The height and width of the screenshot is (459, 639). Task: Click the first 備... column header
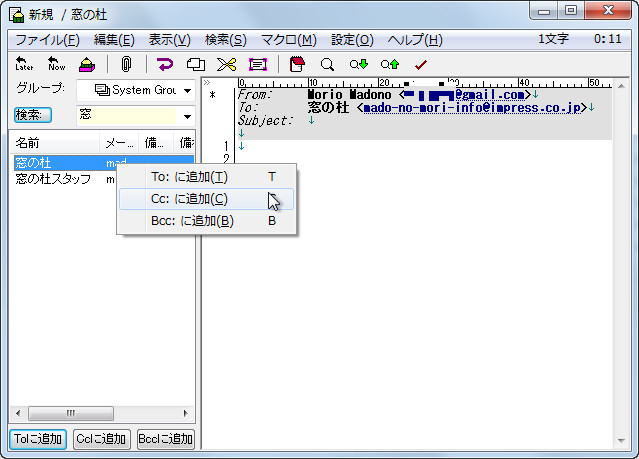156,143
